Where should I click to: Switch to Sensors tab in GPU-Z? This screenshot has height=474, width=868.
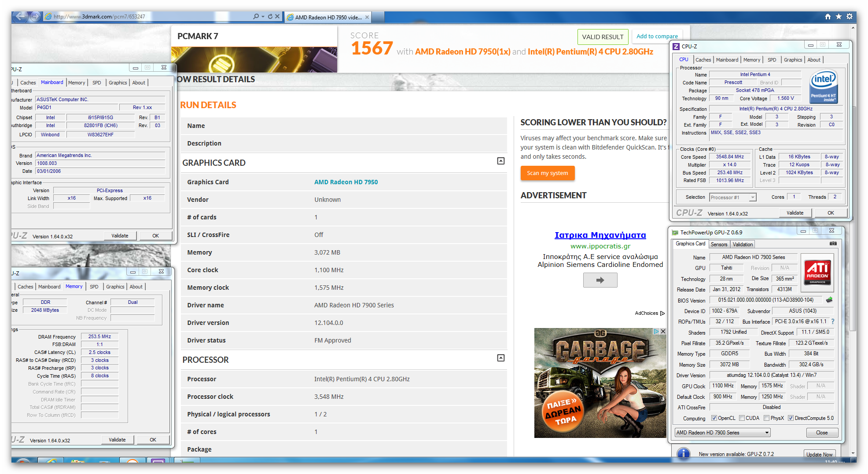click(719, 244)
